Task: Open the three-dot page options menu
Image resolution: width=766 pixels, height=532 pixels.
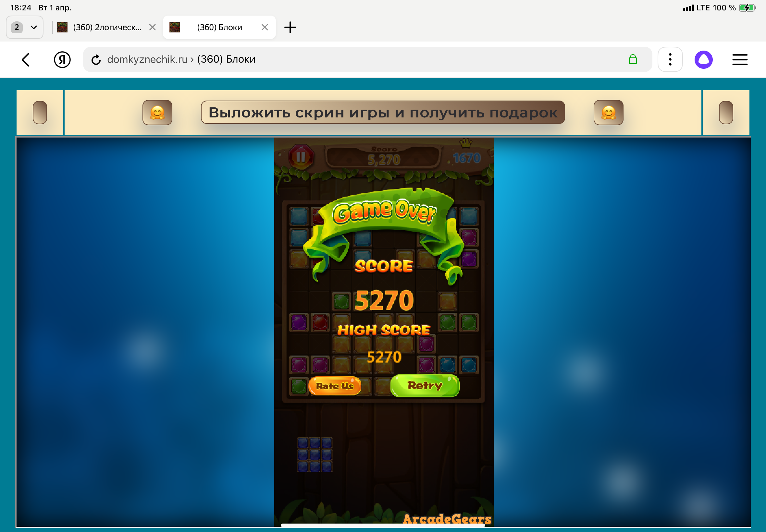Action: click(x=670, y=60)
